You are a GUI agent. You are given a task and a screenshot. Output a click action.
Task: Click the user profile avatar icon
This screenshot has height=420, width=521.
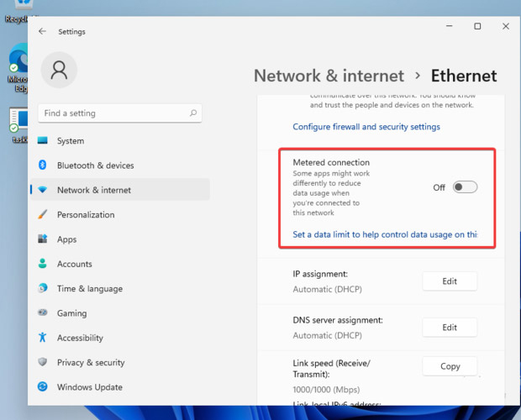coord(59,71)
